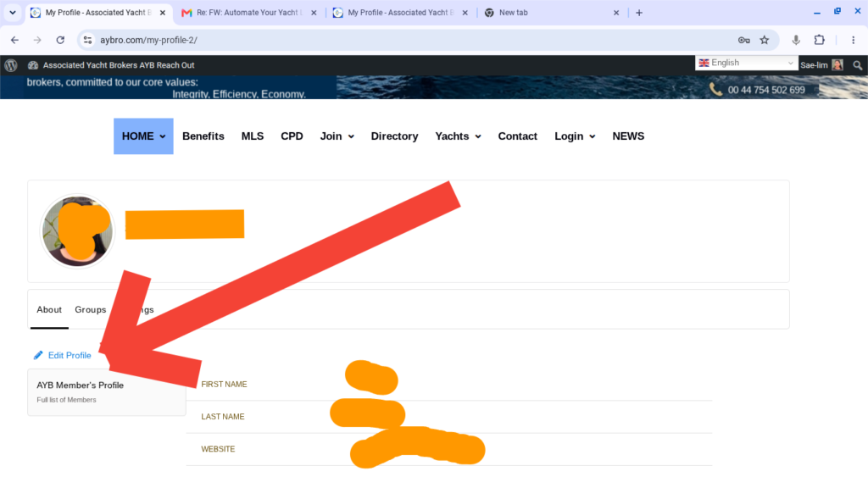The image size is (868, 488).
Task: Go back using the browser back arrow
Action: click(14, 40)
